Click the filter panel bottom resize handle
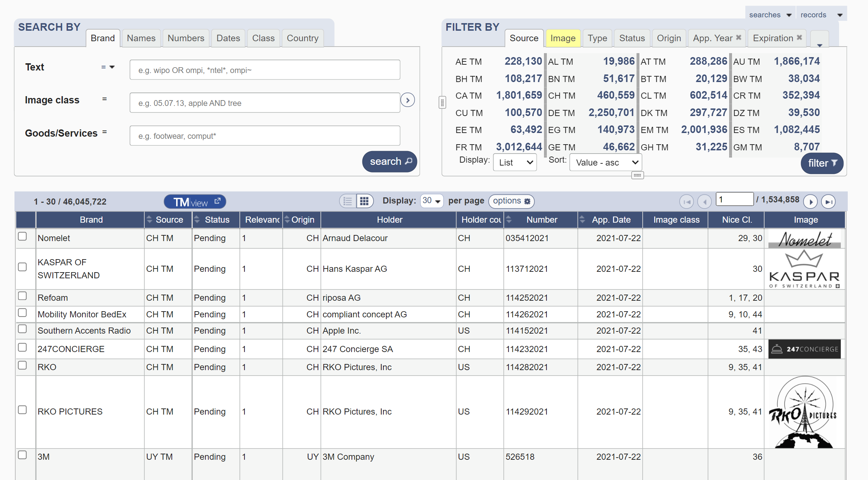 pos(637,175)
